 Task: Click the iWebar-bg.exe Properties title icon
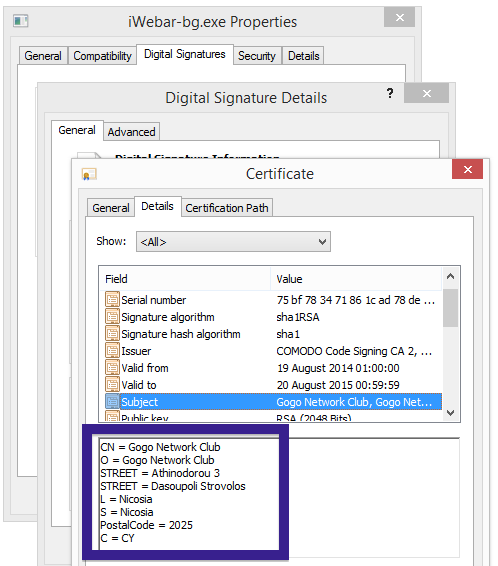(x=21, y=21)
